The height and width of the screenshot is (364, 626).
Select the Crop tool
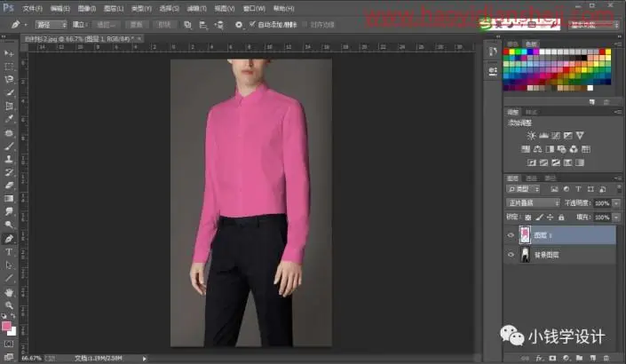9,106
